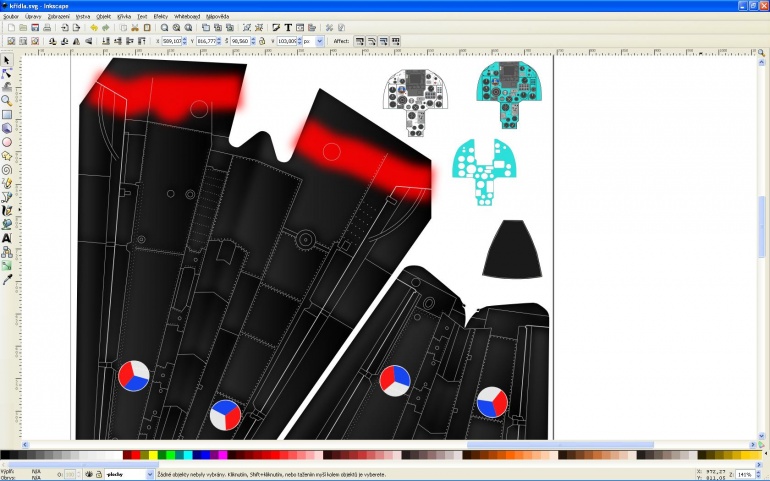Open the Efekty menu
The image size is (770, 481).
tap(161, 16)
